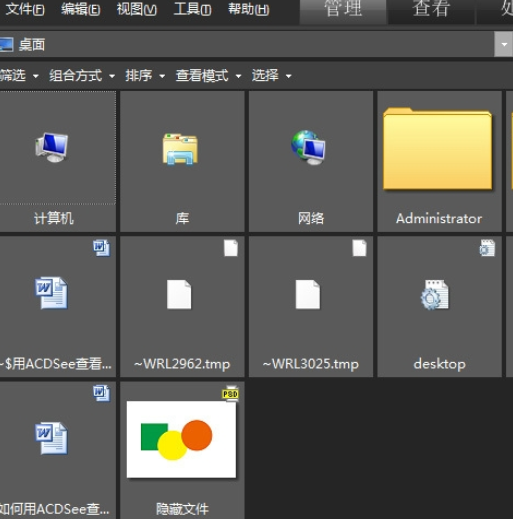Click file-type badge on ~WRL3025.tmp tile
This screenshot has height=519, width=513.
(359, 248)
